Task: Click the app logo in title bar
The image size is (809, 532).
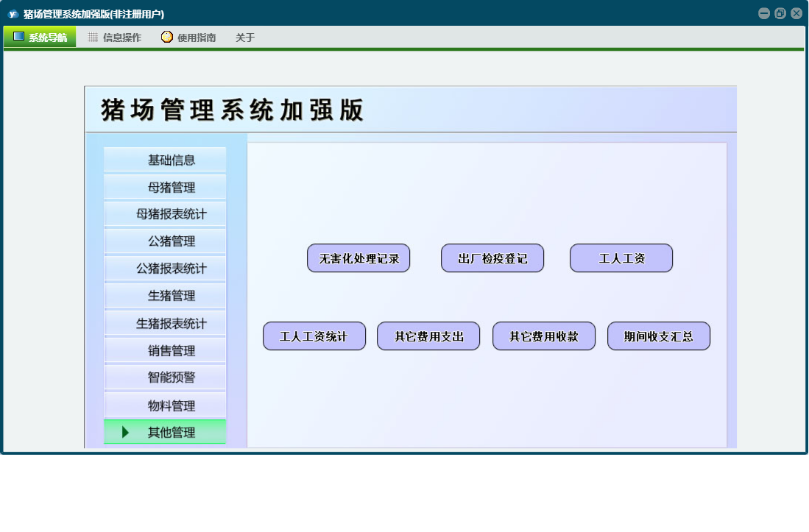Action: pos(13,13)
